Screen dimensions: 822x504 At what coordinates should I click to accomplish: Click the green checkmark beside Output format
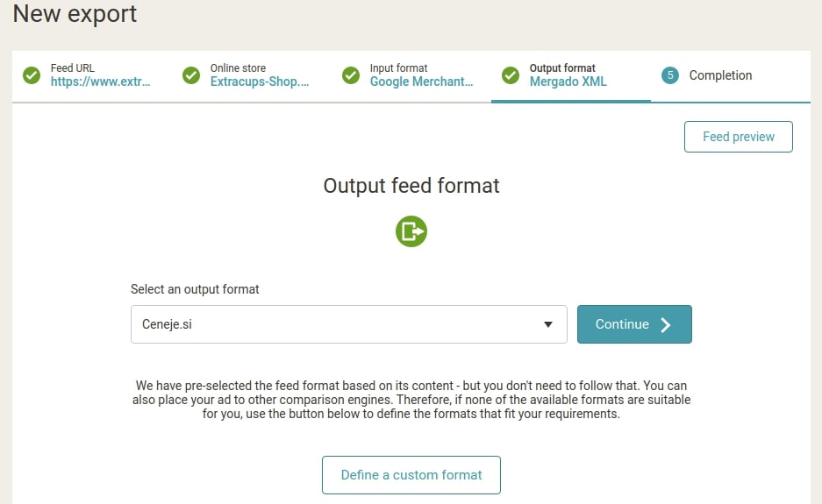tap(511, 75)
